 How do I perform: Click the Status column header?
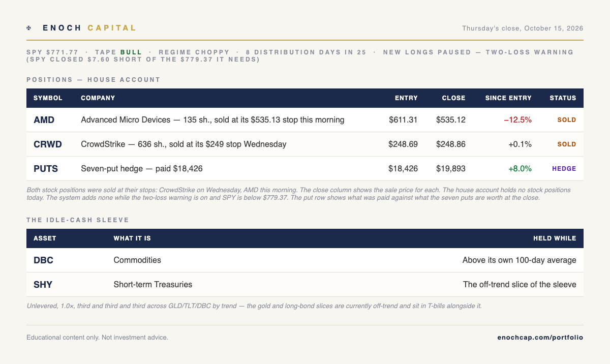(x=563, y=98)
